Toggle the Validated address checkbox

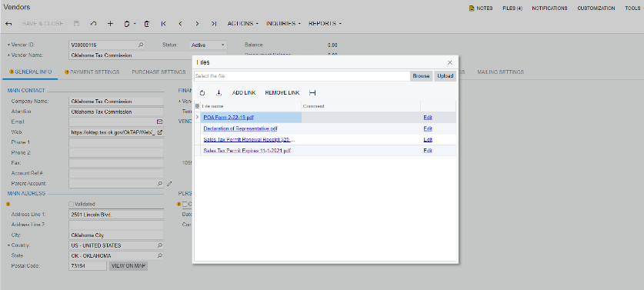click(x=72, y=204)
